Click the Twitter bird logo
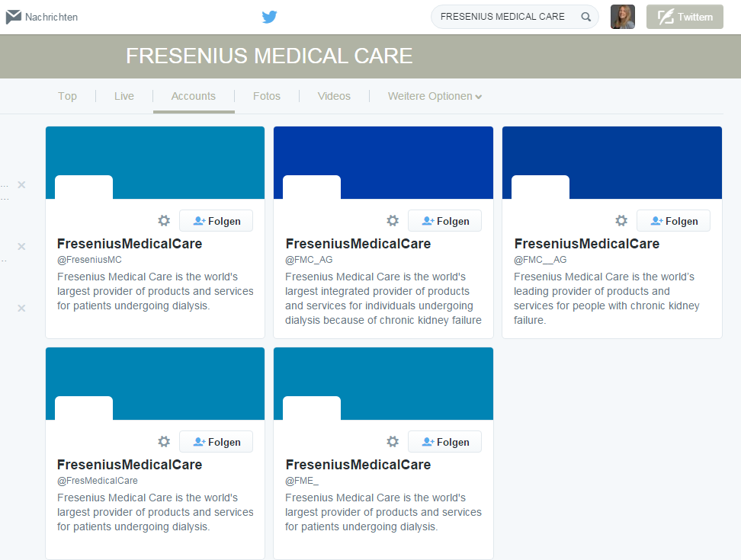Image resolution: width=741 pixels, height=560 pixels. pyautogui.click(x=269, y=17)
